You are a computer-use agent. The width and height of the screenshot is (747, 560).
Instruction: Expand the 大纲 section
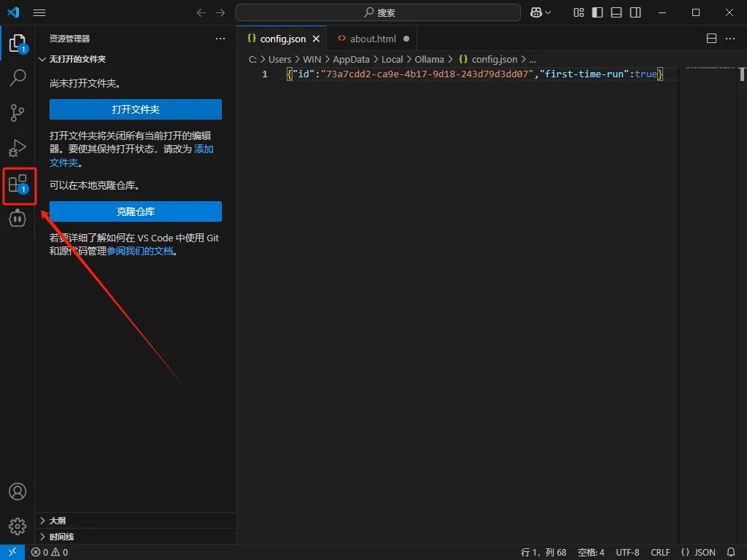coord(136,521)
